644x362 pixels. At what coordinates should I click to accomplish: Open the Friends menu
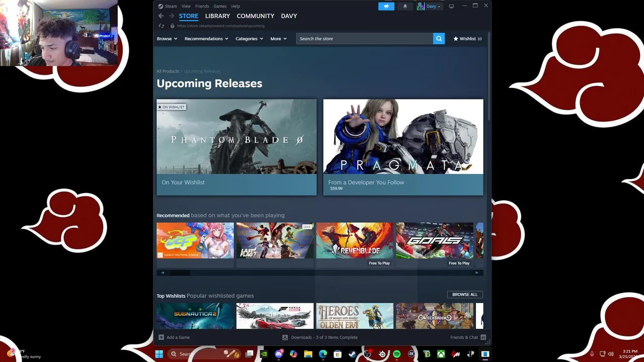pyautogui.click(x=202, y=6)
